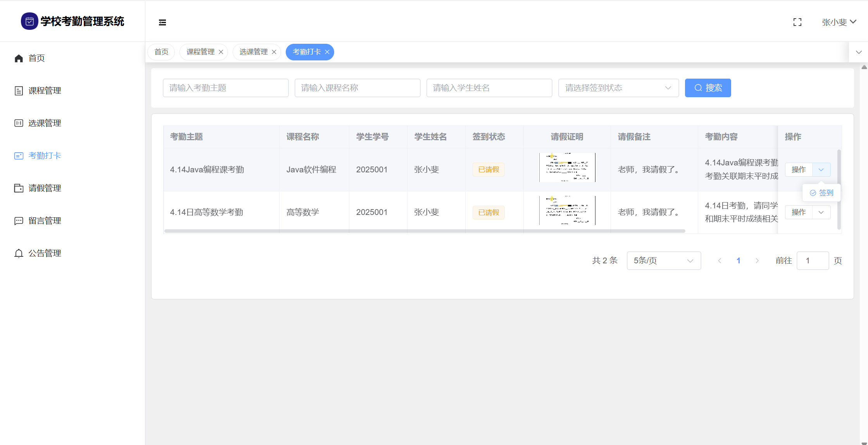Image resolution: width=868 pixels, height=445 pixels.
Task: Close the 选课管理 tab
Action: pos(274,52)
